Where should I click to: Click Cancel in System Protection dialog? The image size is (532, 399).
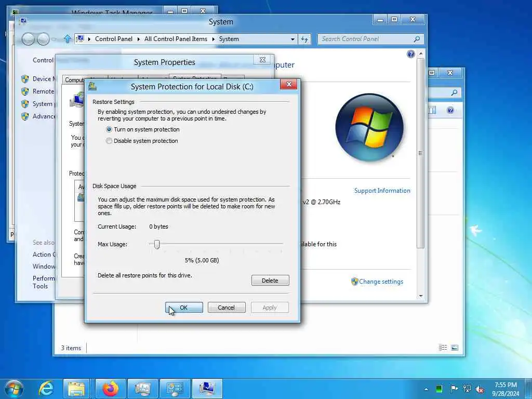click(227, 308)
